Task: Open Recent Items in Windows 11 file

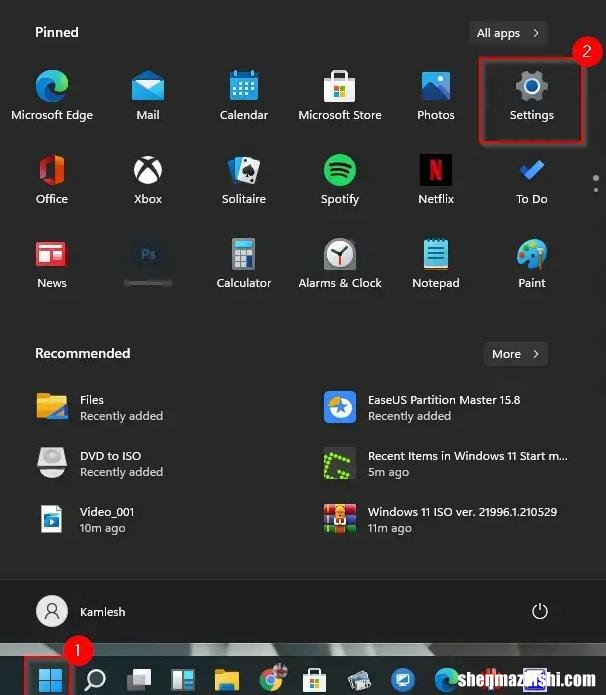Action: 446,463
